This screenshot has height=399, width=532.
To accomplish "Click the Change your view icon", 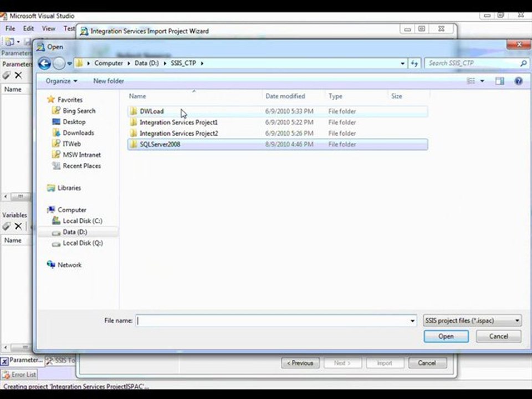I will [x=471, y=81].
